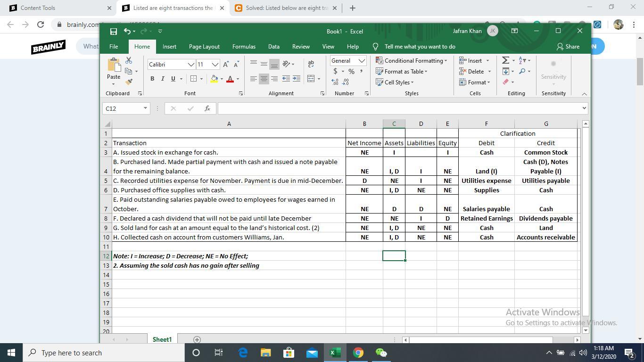Click Increase Indent in Alignment group

click(x=297, y=79)
